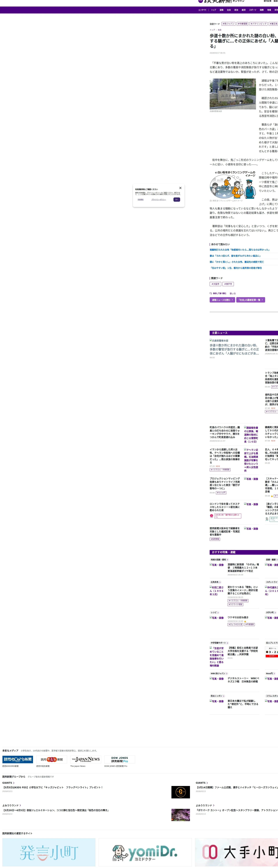Select the 経済 navigation tab
The height and width of the screenshot is (868, 278).
tap(244, 10)
